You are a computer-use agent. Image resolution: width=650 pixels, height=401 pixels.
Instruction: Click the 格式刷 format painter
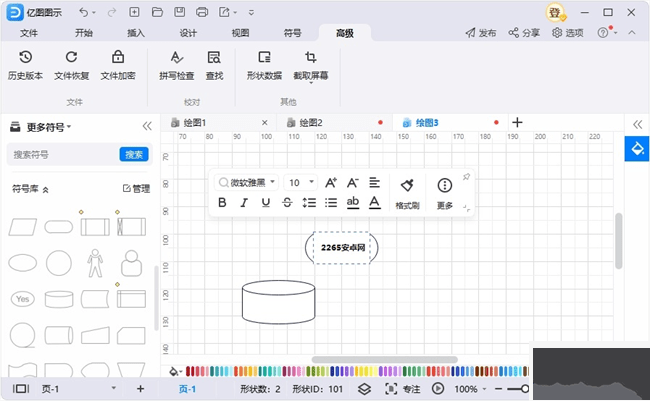[407, 192]
